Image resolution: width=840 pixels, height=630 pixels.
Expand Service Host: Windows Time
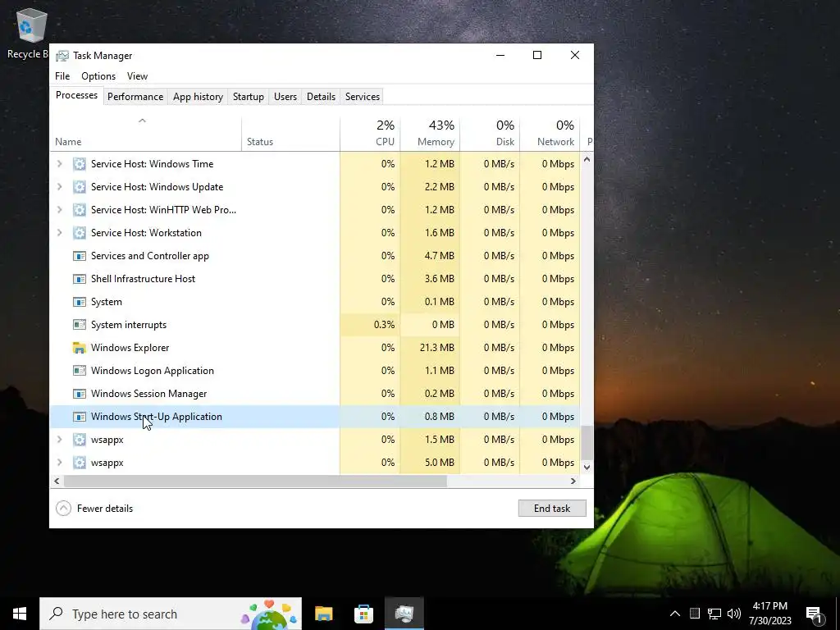pyautogui.click(x=59, y=164)
